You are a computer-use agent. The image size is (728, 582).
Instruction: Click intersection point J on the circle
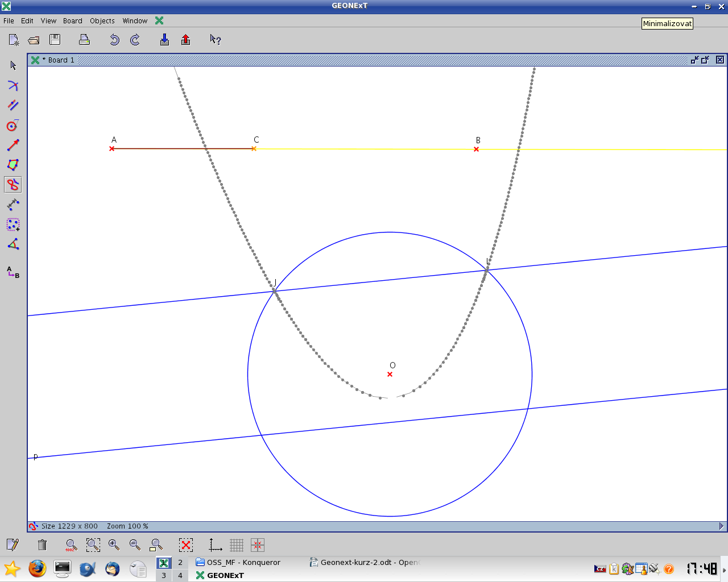pyautogui.click(x=274, y=290)
